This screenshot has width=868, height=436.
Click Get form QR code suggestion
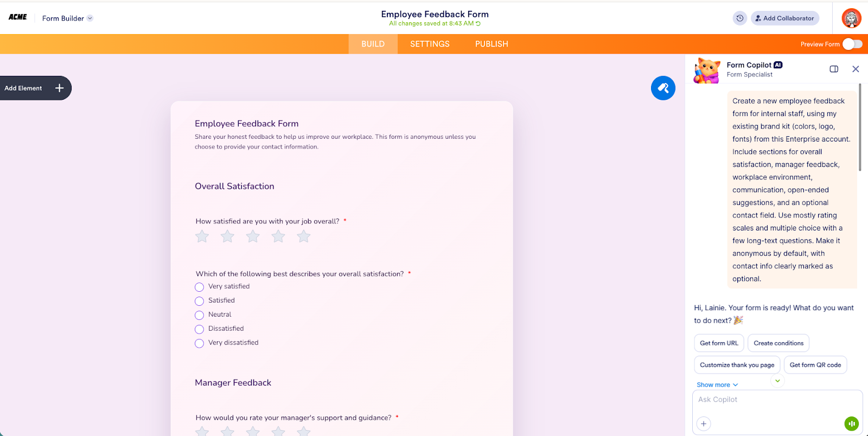pyautogui.click(x=815, y=365)
